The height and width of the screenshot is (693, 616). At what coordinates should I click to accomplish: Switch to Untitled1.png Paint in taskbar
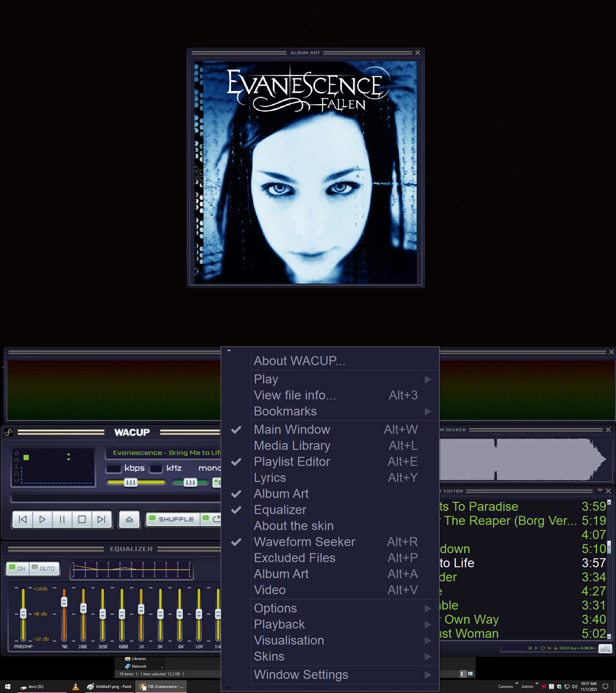click(x=110, y=686)
